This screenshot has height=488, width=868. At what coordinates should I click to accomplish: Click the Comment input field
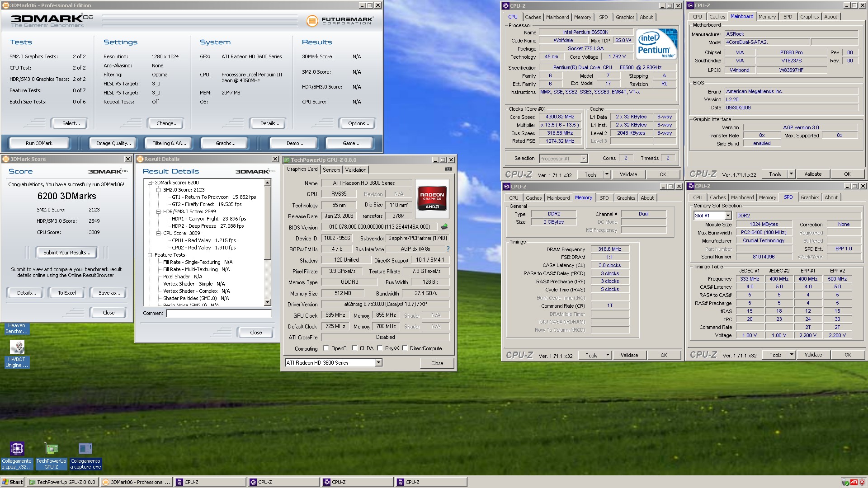coord(219,313)
